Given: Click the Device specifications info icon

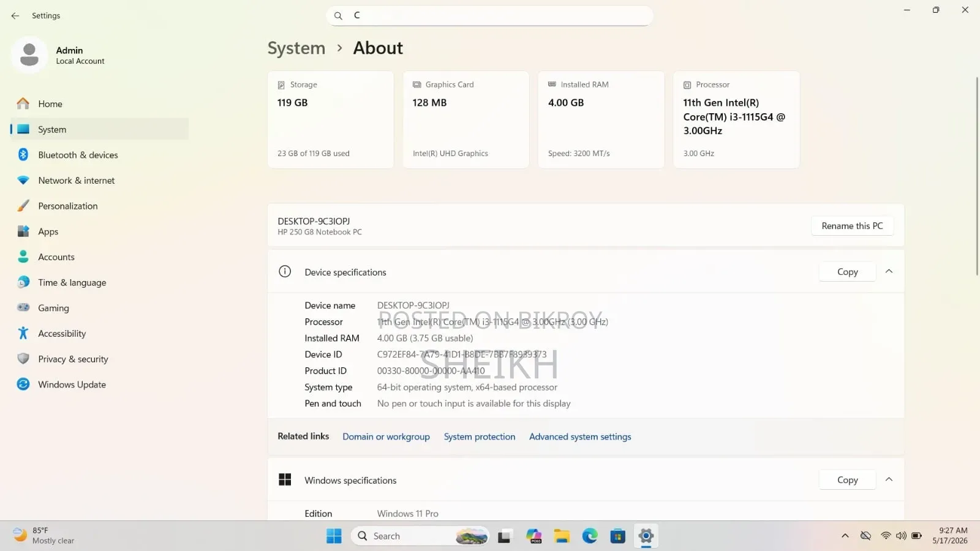Looking at the screenshot, I should (x=285, y=271).
